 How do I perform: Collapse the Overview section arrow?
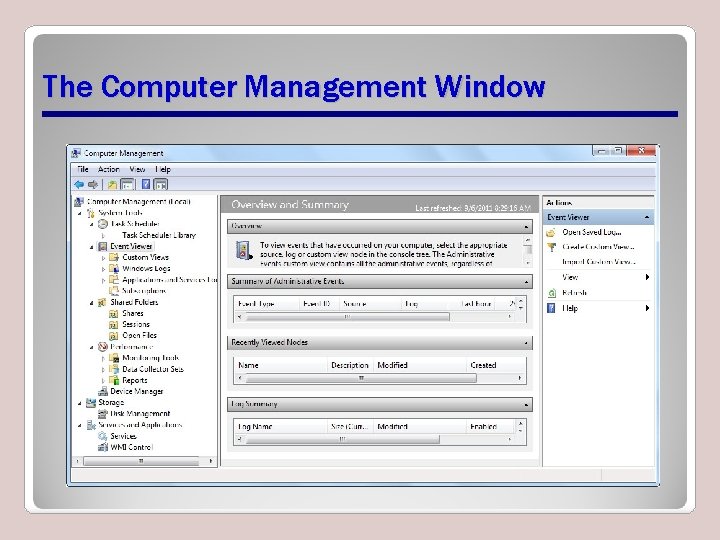pos(526,226)
